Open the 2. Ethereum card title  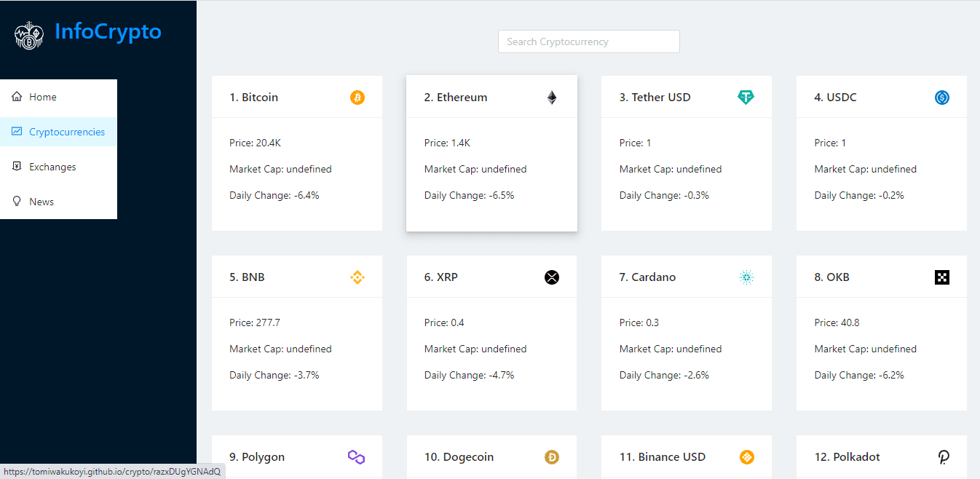456,98
